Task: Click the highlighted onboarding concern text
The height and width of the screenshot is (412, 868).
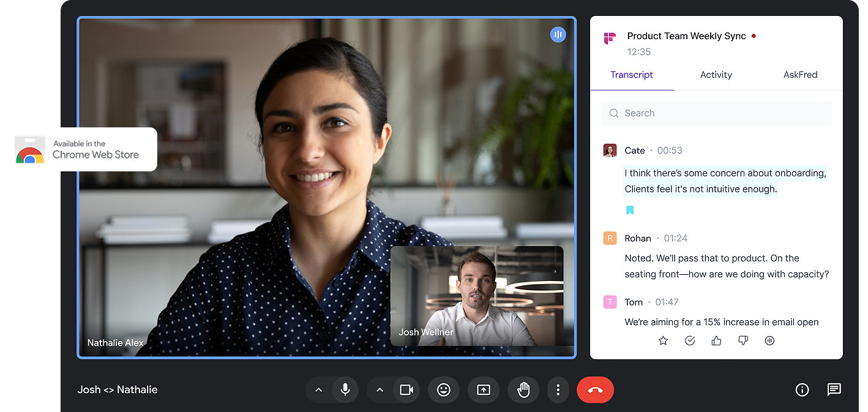Action: (725, 181)
